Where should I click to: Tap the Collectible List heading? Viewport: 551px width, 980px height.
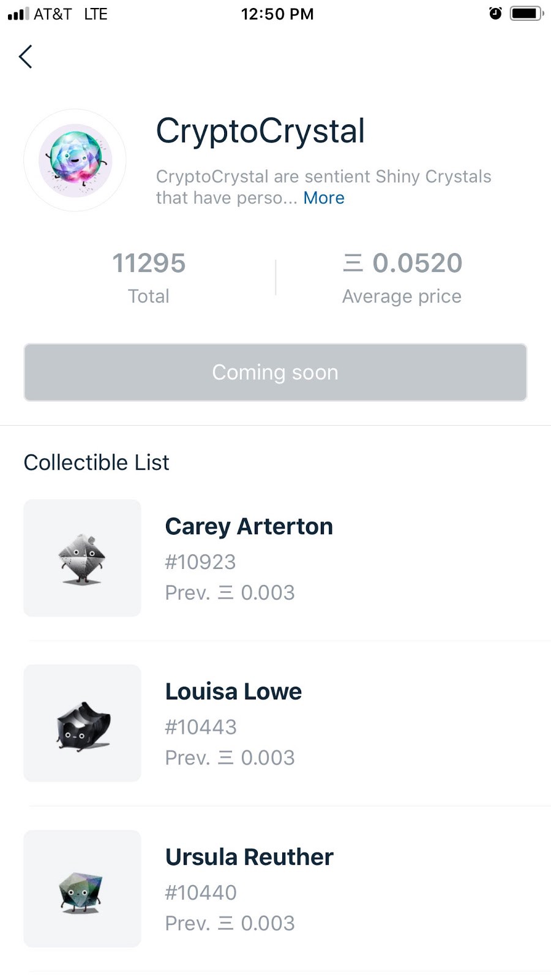[96, 462]
